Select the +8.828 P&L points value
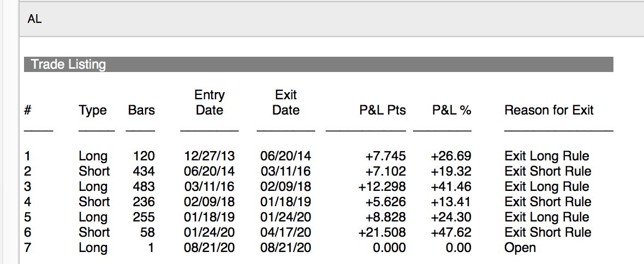This screenshot has width=644, height=264. click(385, 217)
